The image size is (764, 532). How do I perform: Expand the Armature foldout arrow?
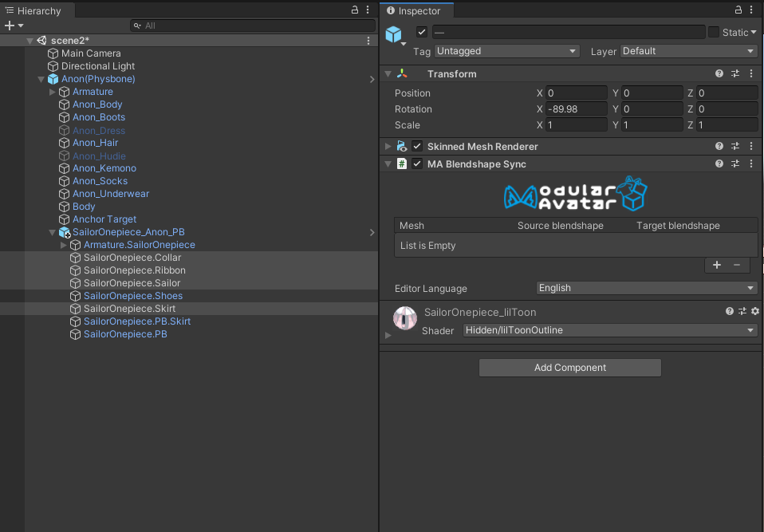click(x=52, y=92)
